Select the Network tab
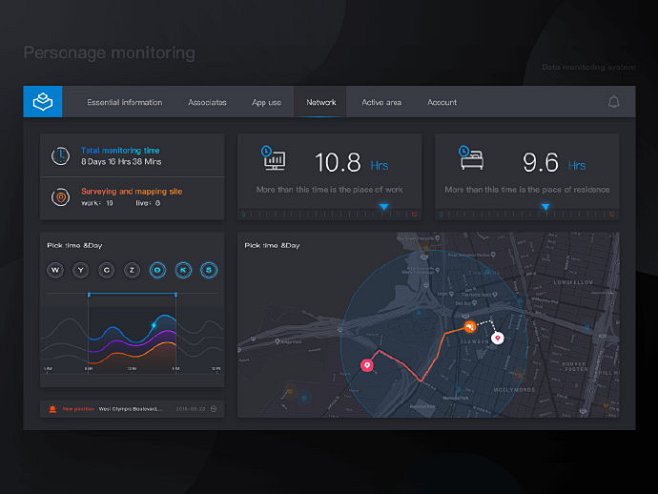This screenshot has width=658, height=494. tap(321, 102)
